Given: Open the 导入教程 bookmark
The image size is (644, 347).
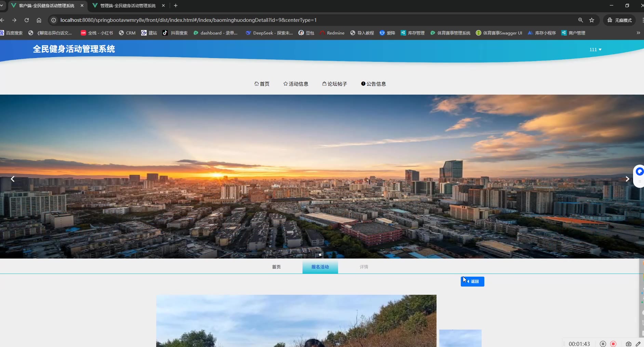Looking at the screenshot, I should click(362, 33).
